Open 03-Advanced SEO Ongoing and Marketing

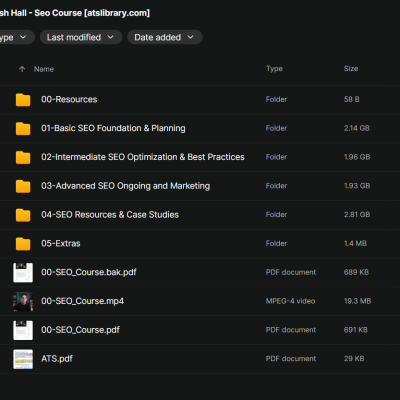click(125, 186)
